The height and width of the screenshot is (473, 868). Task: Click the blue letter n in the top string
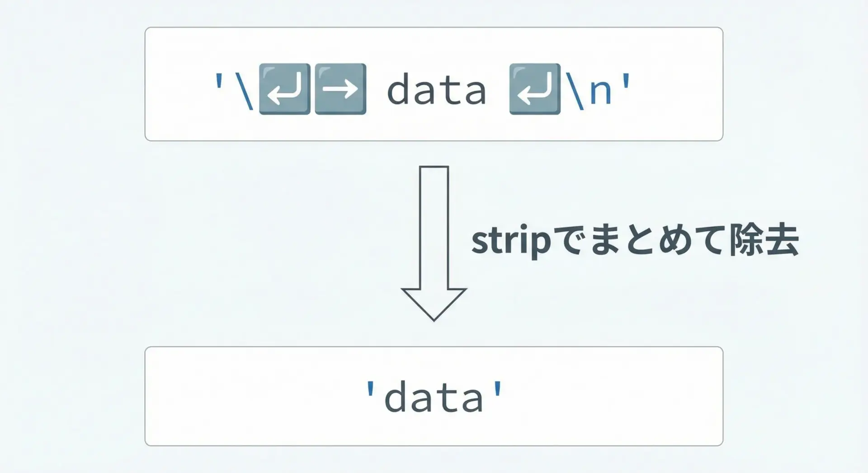click(600, 92)
